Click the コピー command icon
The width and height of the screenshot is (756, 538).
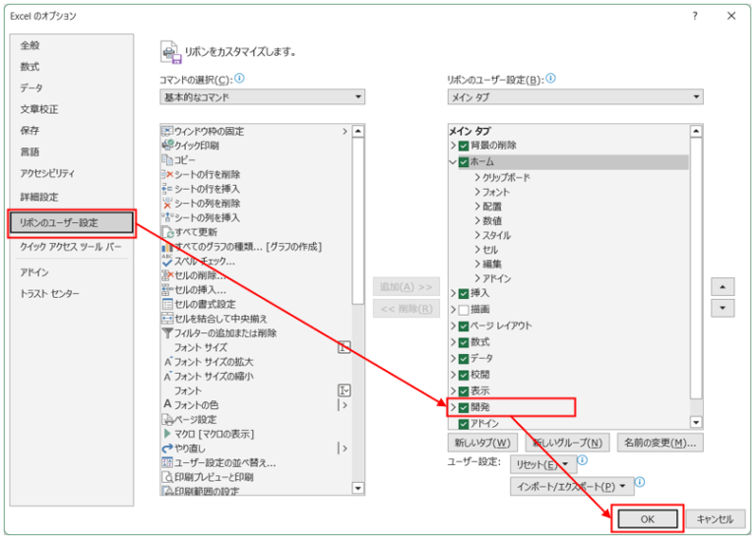pos(167,159)
